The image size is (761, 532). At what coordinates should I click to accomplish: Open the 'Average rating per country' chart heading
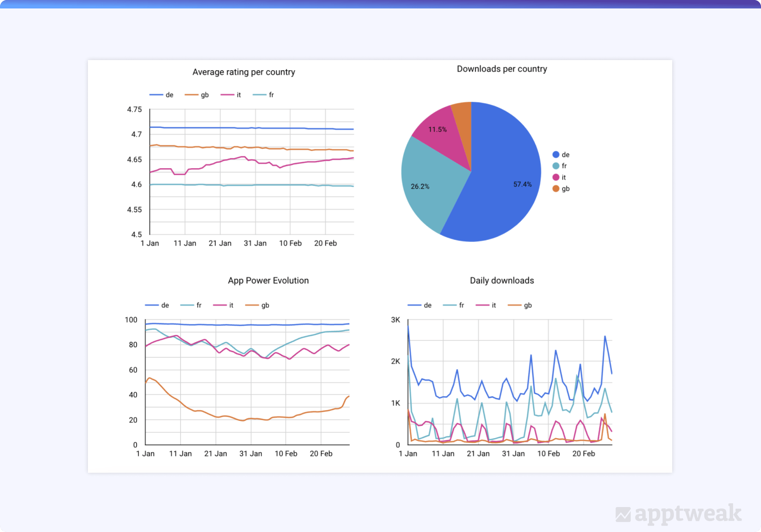pos(244,72)
